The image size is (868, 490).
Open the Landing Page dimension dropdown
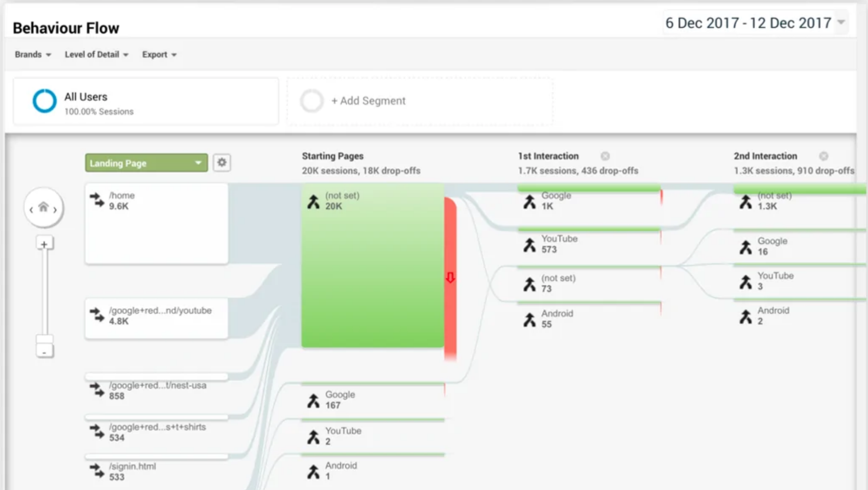146,163
